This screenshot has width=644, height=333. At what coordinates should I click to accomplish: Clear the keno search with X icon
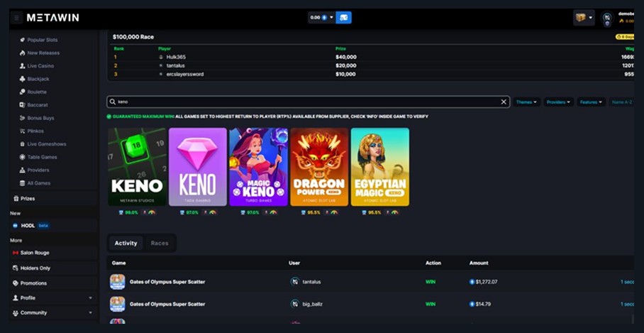point(504,102)
